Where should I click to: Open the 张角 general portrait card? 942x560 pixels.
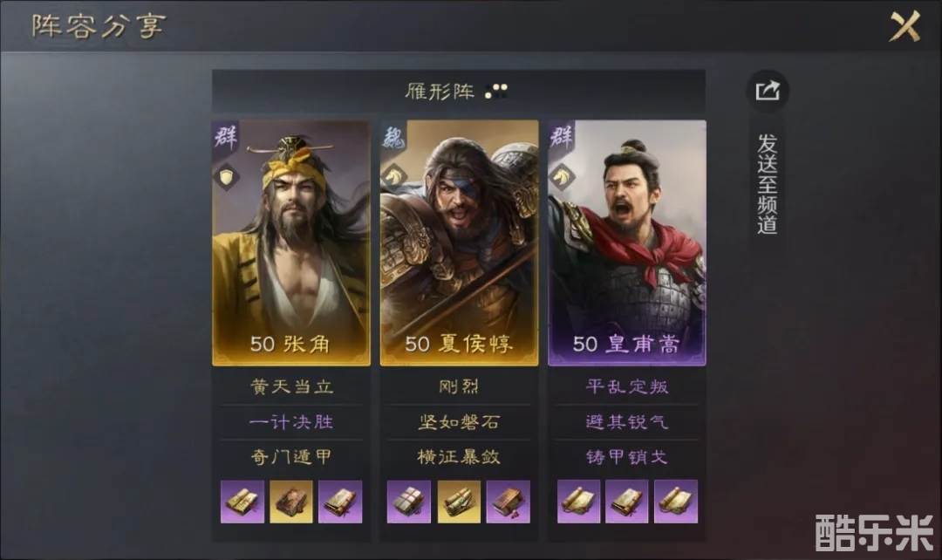point(291,242)
